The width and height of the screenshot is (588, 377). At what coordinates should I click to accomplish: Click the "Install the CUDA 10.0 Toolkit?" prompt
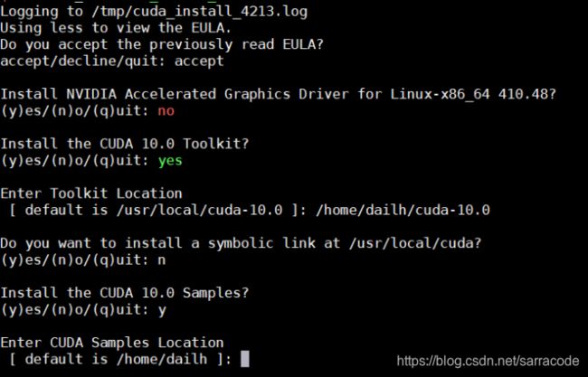pos(125,144)
